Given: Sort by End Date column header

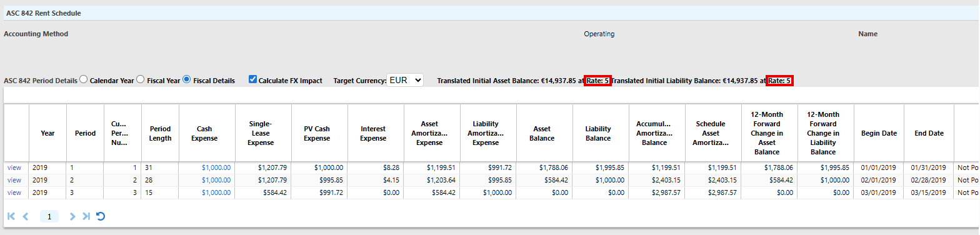Looking at the screenshot, I should (x=929, y=133).
